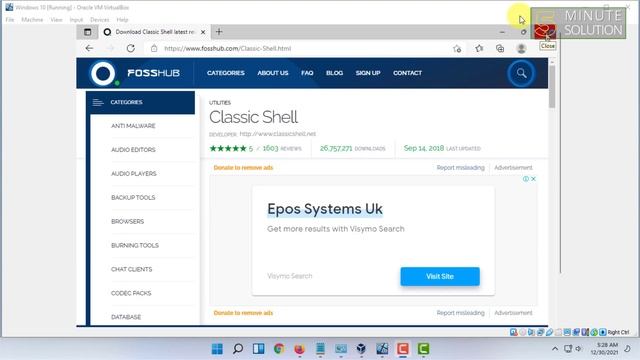Click the 1603 reviews count
Viewport: 640px width, 360px height.
point(282,148)
